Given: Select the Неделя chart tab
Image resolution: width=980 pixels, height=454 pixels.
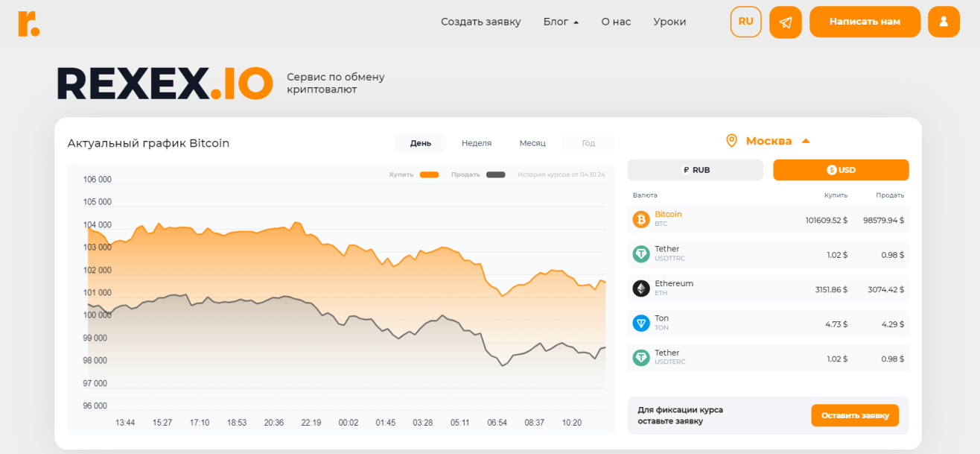Looking at the screenshot, I should coord(477,143).
